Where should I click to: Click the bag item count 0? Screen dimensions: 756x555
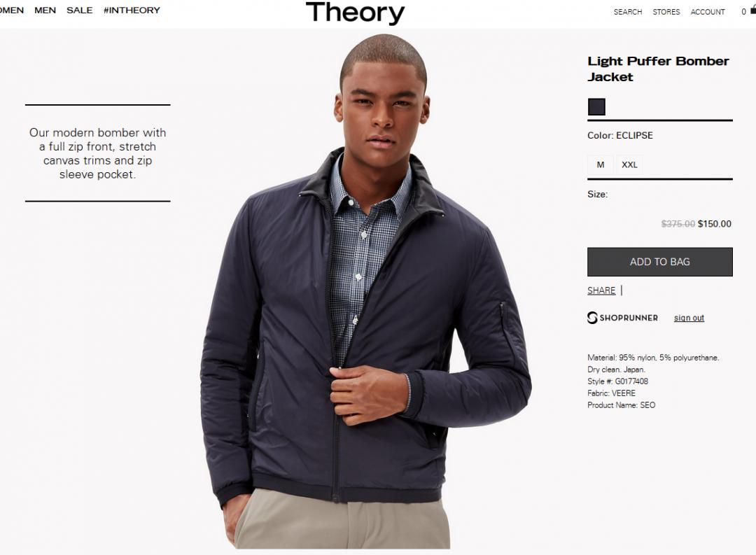(x=744, y=12)
